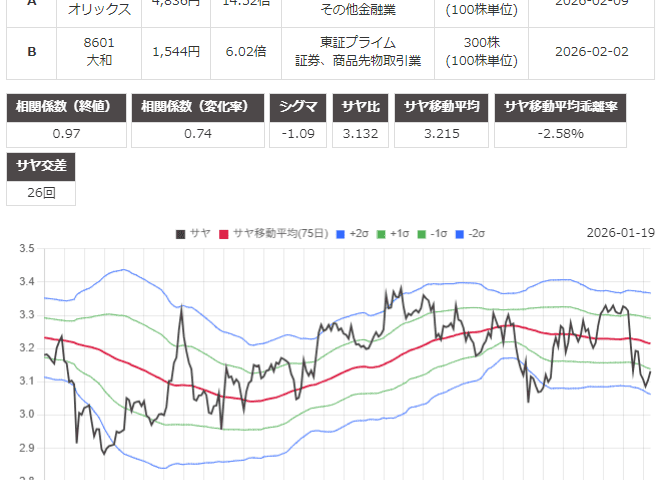Viewport: 660px width, 480px height.
Task: Click the 2026-01-19 chart date label
Action: [x=621, y=233]
